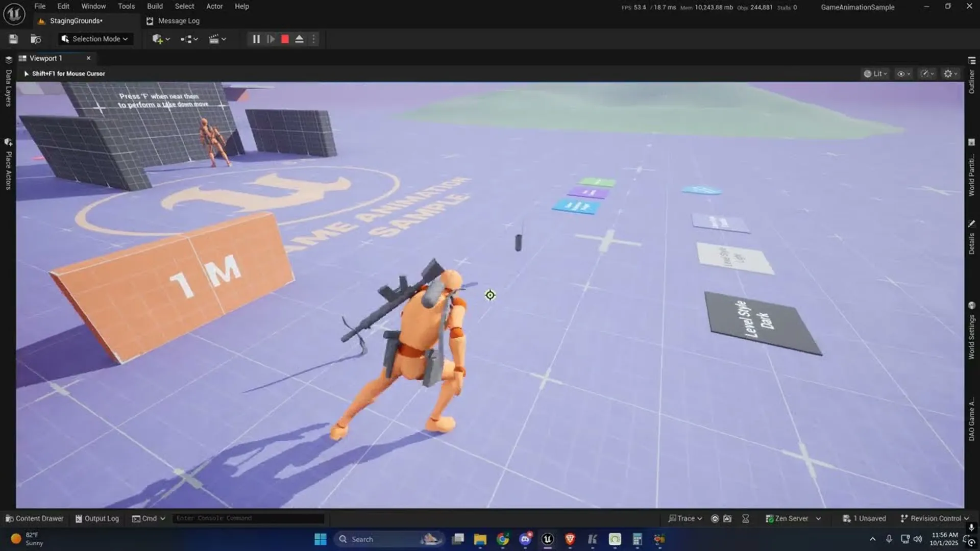Open the Selection Mode dropdown
Image resolution: width=980 pixels, height=551 pixels.
coord(95,39)
